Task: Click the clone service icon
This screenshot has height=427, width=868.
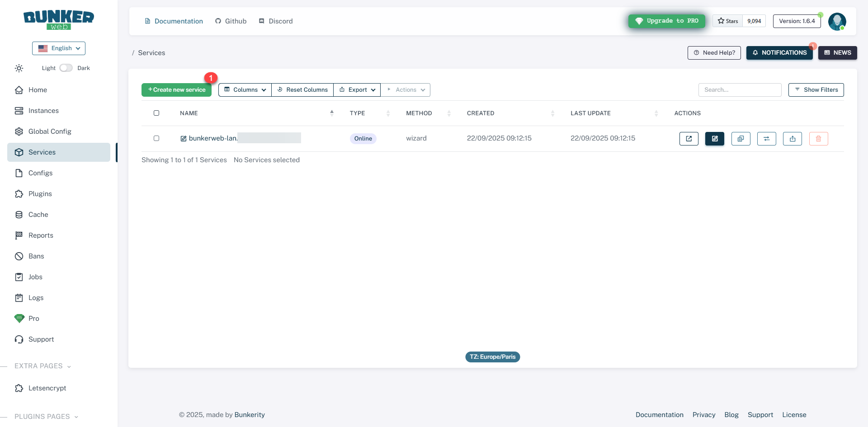Action: (x=741, y=139)
